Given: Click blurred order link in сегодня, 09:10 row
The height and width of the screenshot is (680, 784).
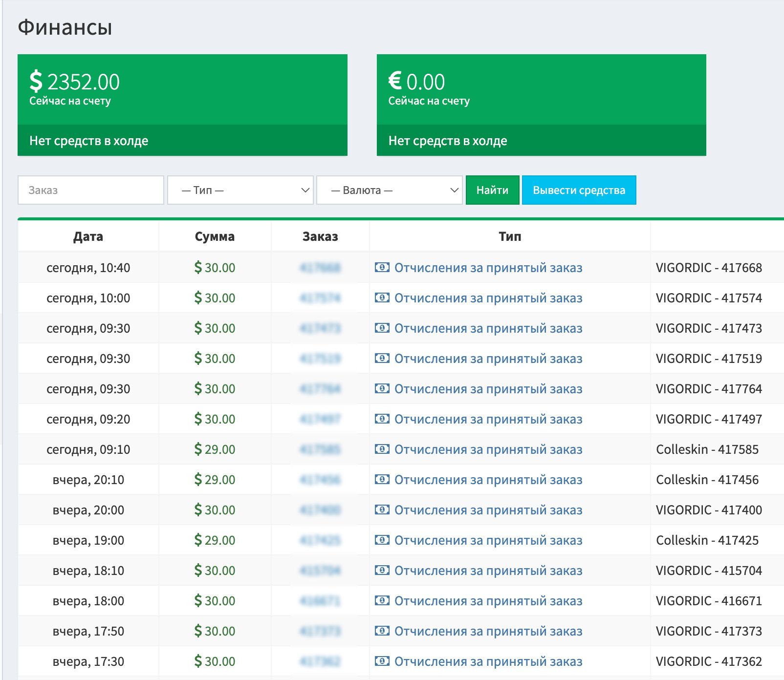Looking at the screenshot, I should pos(320,449).
